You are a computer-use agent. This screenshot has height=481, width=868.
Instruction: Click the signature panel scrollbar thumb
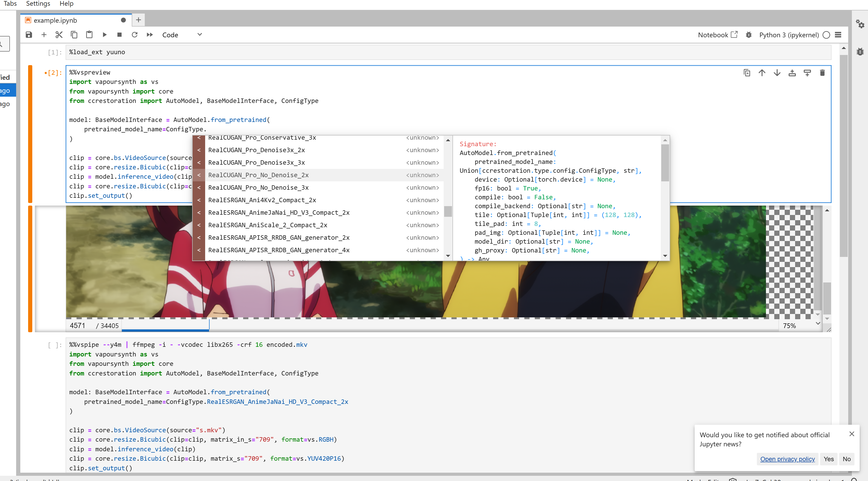pos(665,163)
